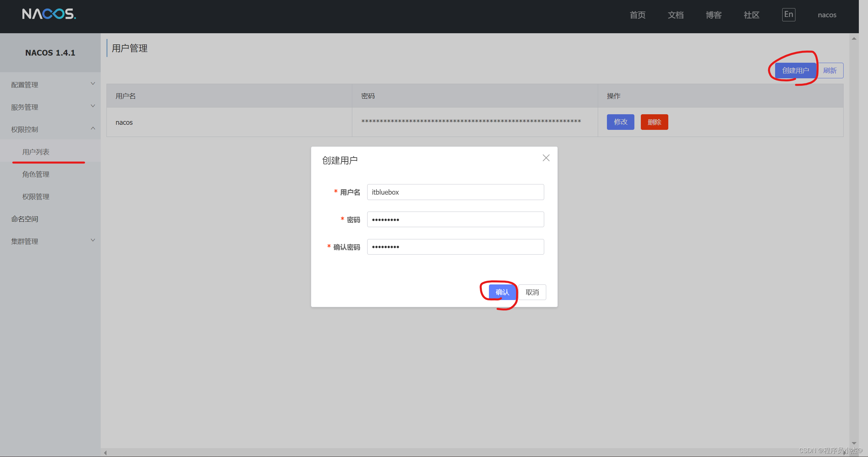Click the NACOS logo in header

[x=49, y=14]
